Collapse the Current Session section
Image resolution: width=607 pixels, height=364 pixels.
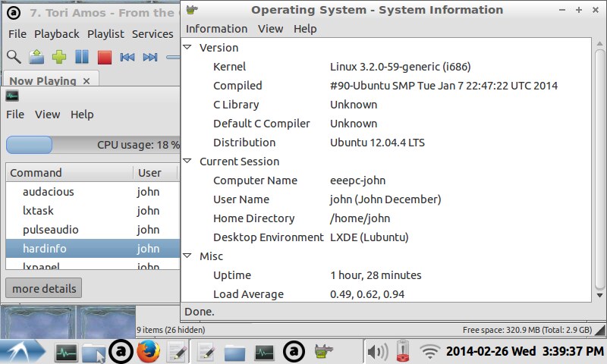187,161
